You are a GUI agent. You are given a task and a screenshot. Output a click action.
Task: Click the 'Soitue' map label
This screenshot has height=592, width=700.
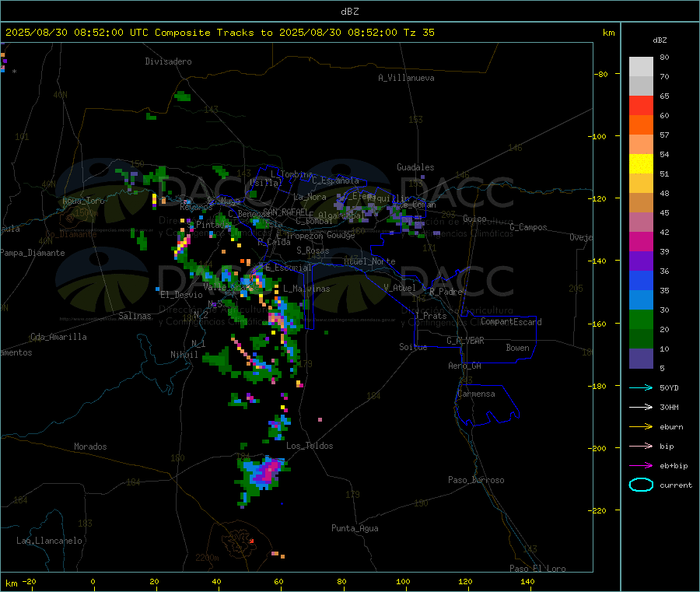coord(413,347)
